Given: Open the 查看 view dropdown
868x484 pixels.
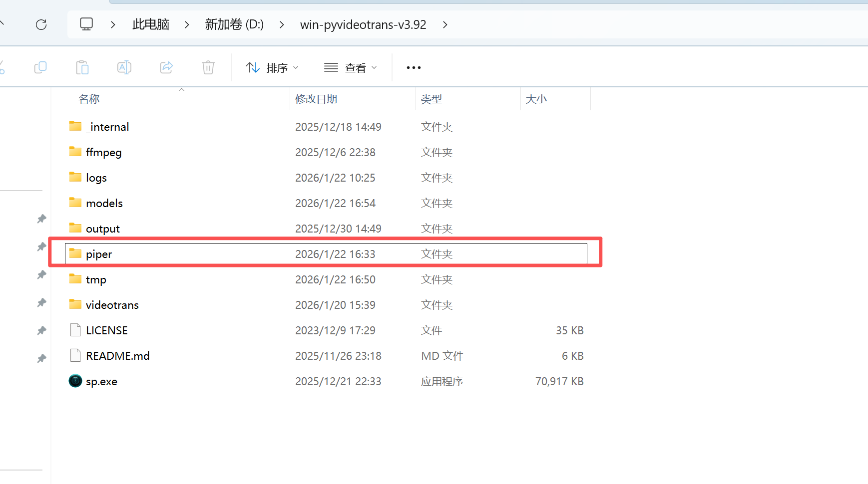Looking at the screenshot, I should [x=351, y=67].
